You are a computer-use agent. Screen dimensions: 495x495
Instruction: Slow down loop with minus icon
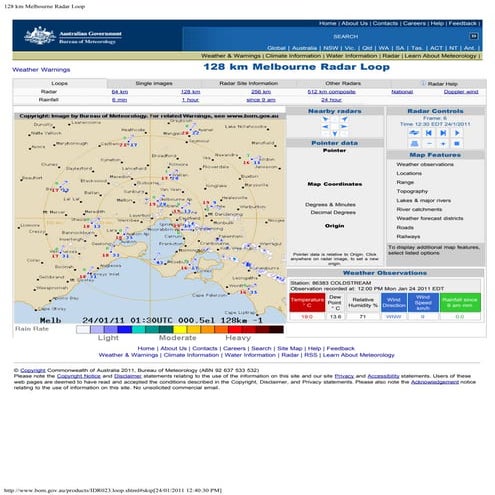point(429,144)
